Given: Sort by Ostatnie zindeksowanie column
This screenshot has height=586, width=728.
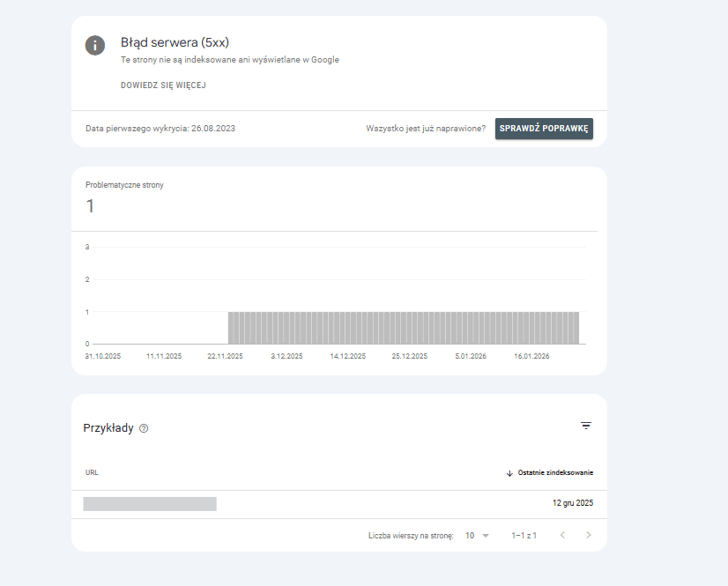Looking at the screenshot, I should pos(555,472).
